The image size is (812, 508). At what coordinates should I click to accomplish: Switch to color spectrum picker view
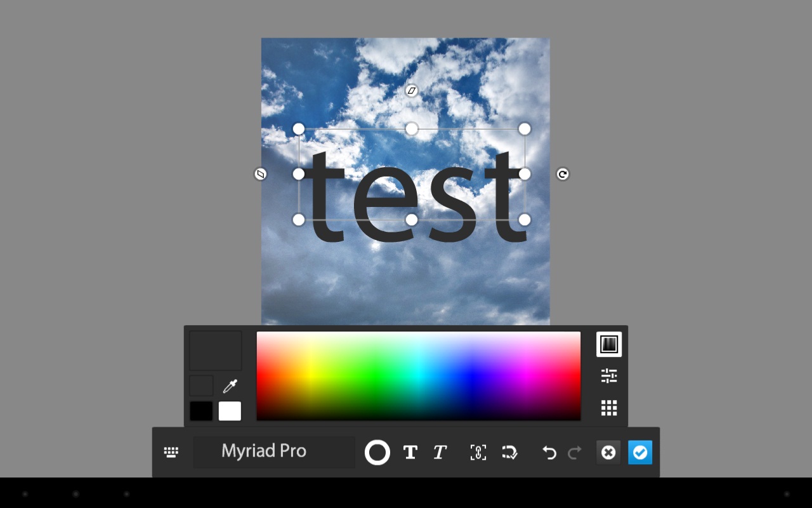click(609, 344)
